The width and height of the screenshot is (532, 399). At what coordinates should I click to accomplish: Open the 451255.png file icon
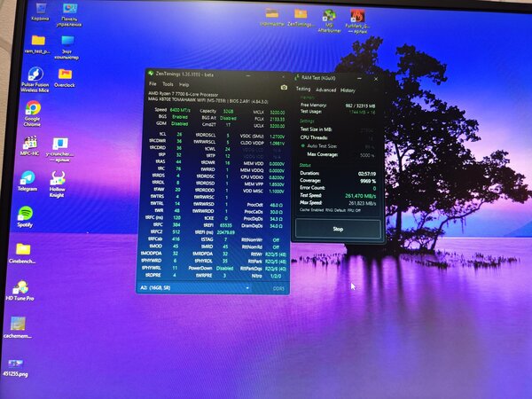(x=16, y=368)
